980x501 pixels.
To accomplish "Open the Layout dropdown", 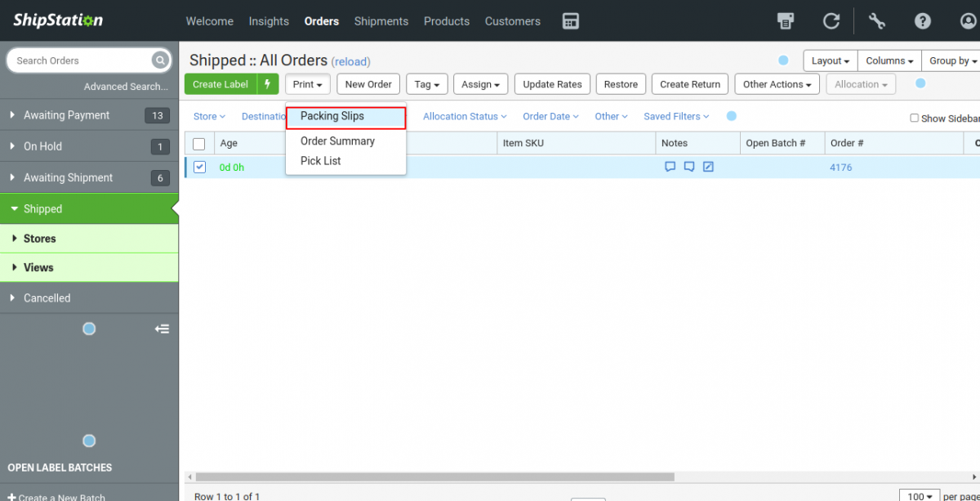I will [x=831, y=60].
